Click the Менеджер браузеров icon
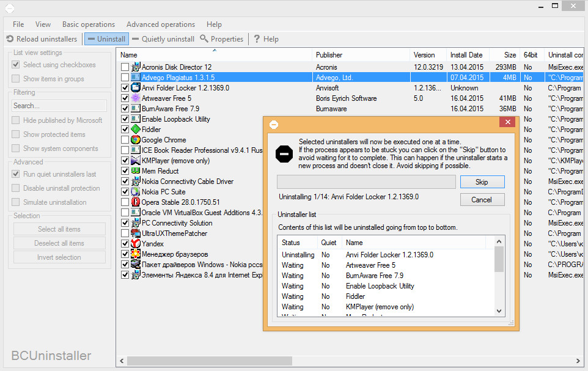The width and height of the screenshot is (588, 371). coord(135,254)
